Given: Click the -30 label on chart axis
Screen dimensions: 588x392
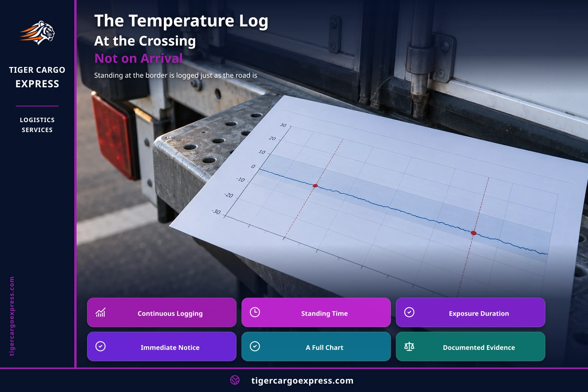Looking at the screenshot, I should pos(216,212).
